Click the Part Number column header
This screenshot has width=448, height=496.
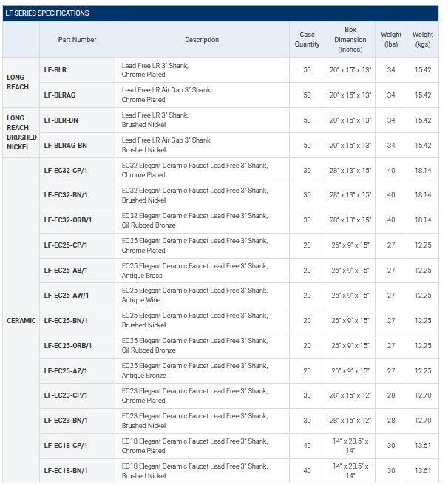pyautogui.click(x=78, y=40)
